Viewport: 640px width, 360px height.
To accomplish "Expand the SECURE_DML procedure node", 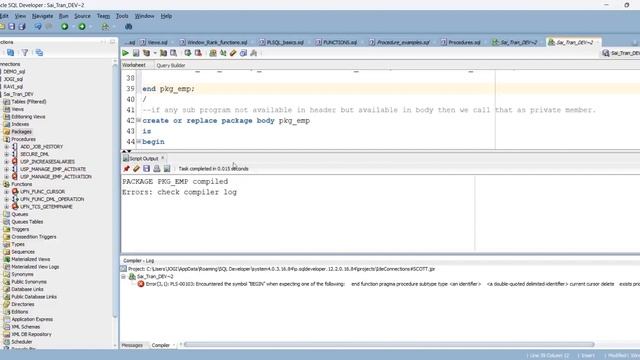I will pyautogui.click(x=6, y=154).
